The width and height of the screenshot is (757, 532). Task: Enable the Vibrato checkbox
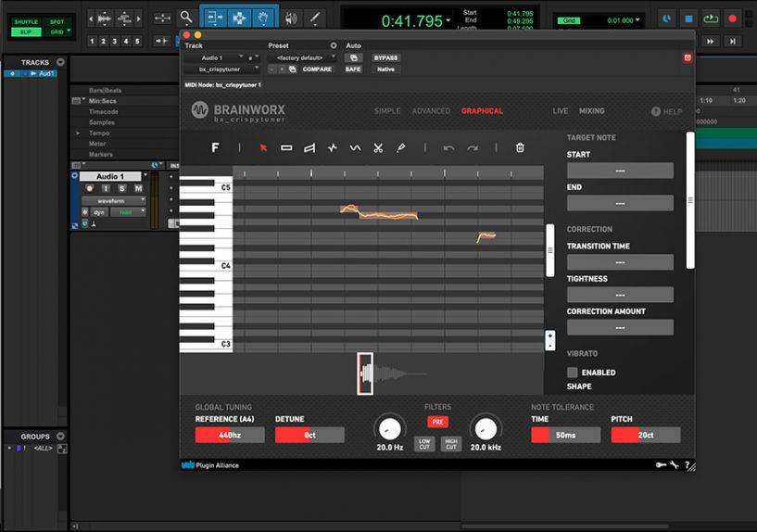click(x=573, y=373)
